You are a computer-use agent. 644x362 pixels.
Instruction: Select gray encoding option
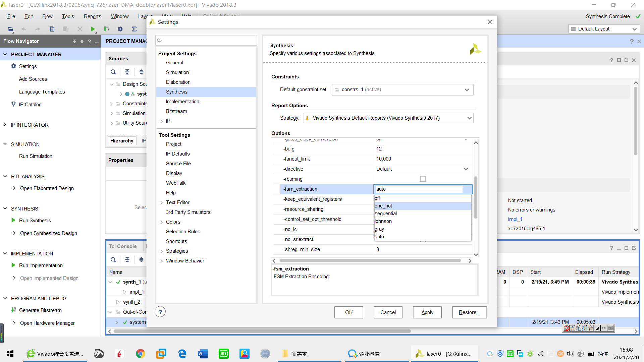423,229
